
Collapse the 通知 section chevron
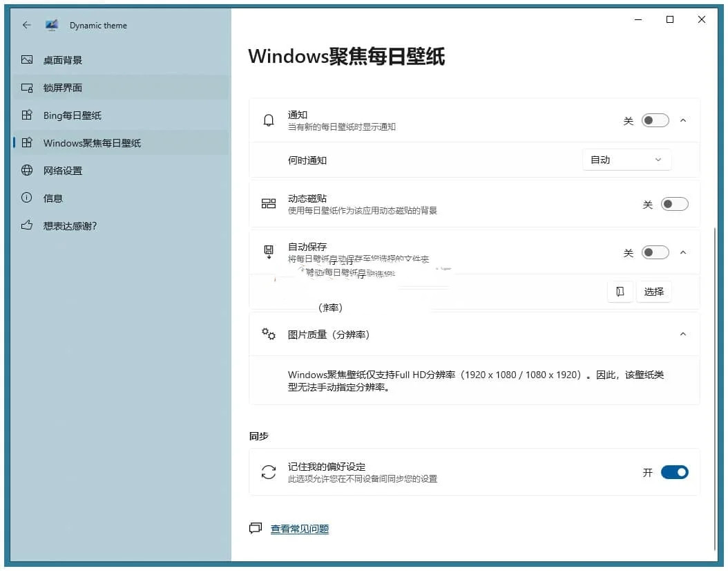683,120
